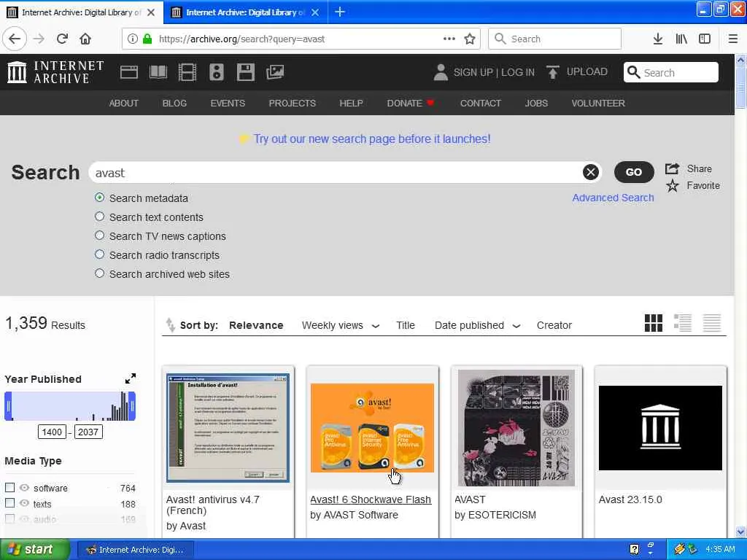Expand Year Published chart icon

coord(130,378)
